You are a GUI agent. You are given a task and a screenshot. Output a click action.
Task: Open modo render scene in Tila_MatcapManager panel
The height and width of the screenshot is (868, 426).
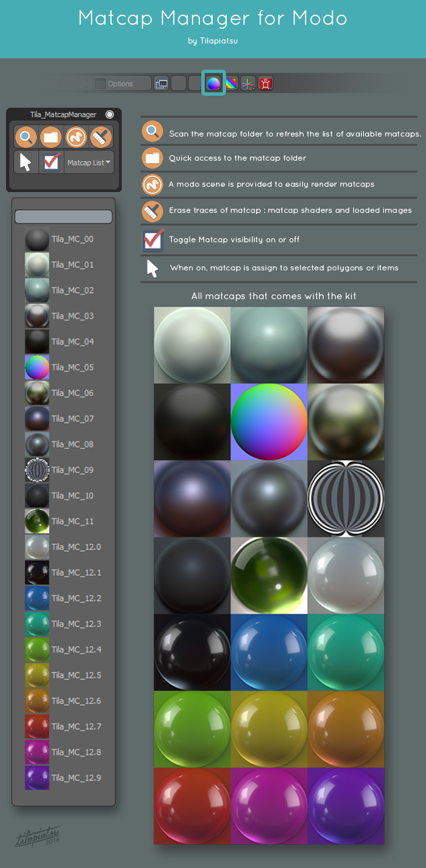tap(76, 138)
